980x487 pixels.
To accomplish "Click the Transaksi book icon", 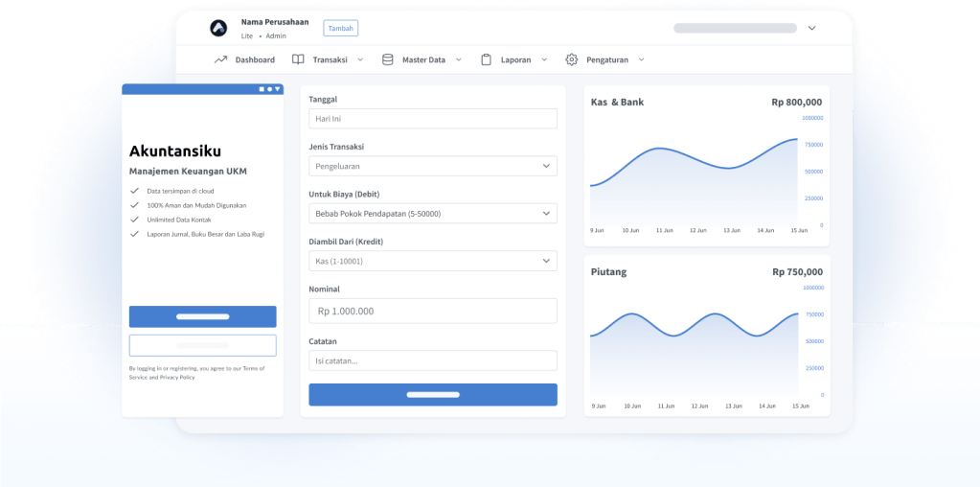I will coord(298,59).
